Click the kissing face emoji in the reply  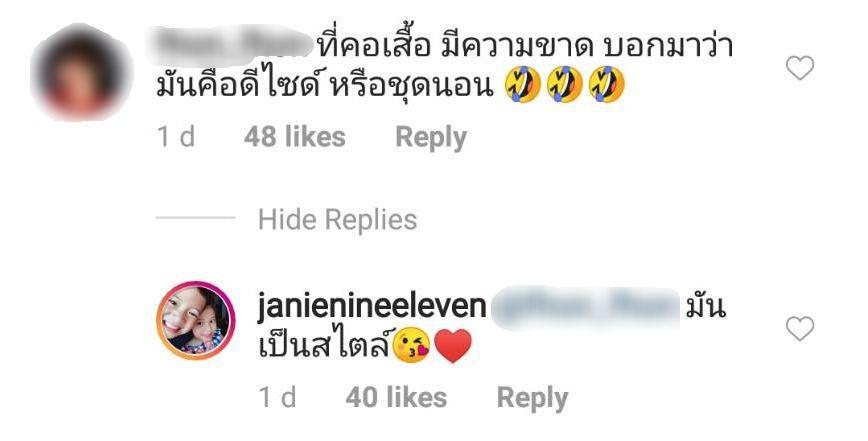(411, 345)
